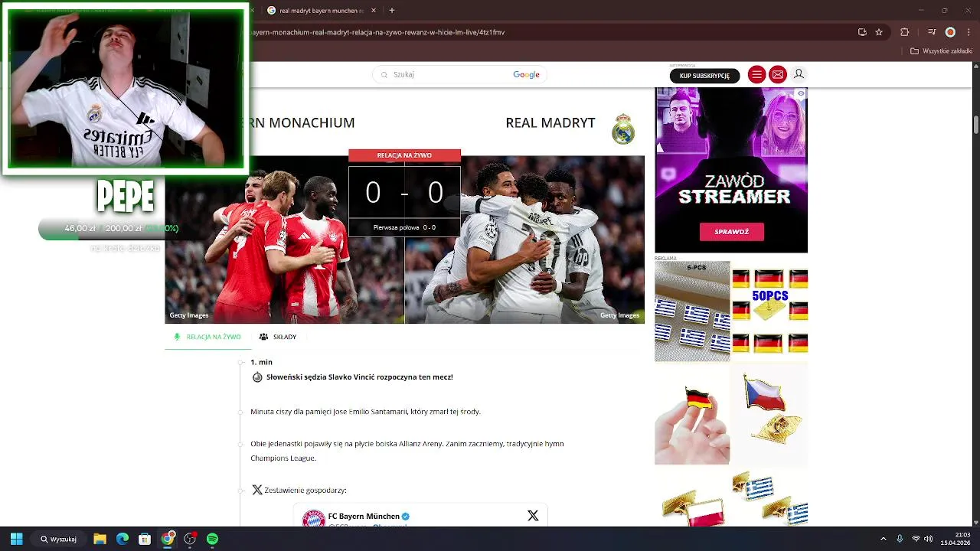
Task: Open the Czech flag pin ad
Action: [769, 414]
